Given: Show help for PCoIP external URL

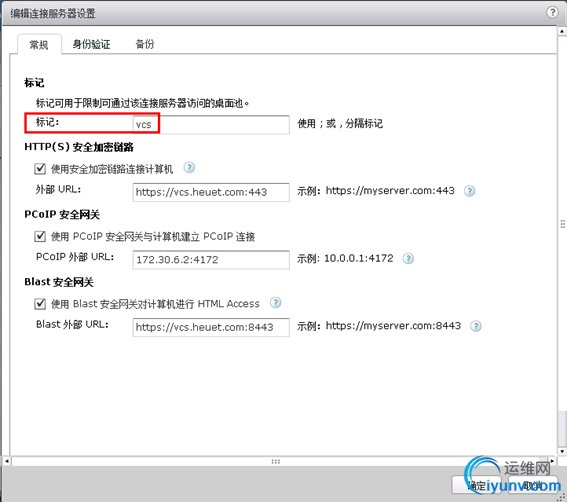Looking at the screenshot, I should pos(408,259).
